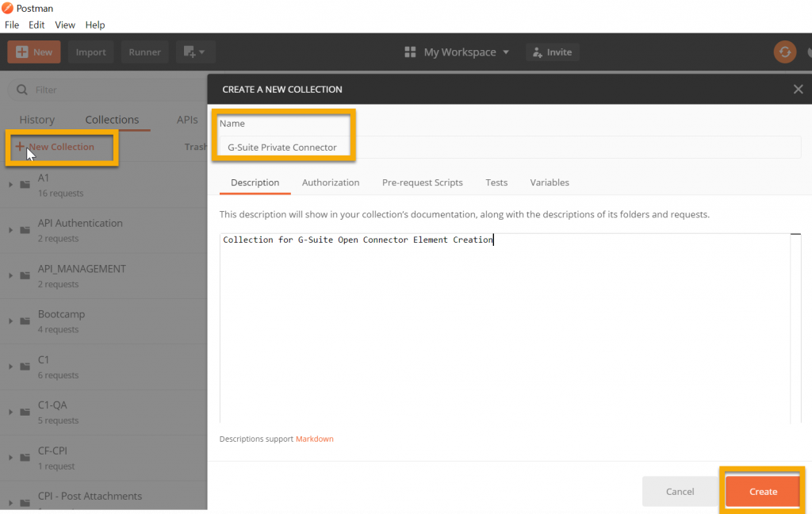Click into the description text area
Image resolution: width=812 pixels, height=514 pixels.
click(x=504, y=328)
